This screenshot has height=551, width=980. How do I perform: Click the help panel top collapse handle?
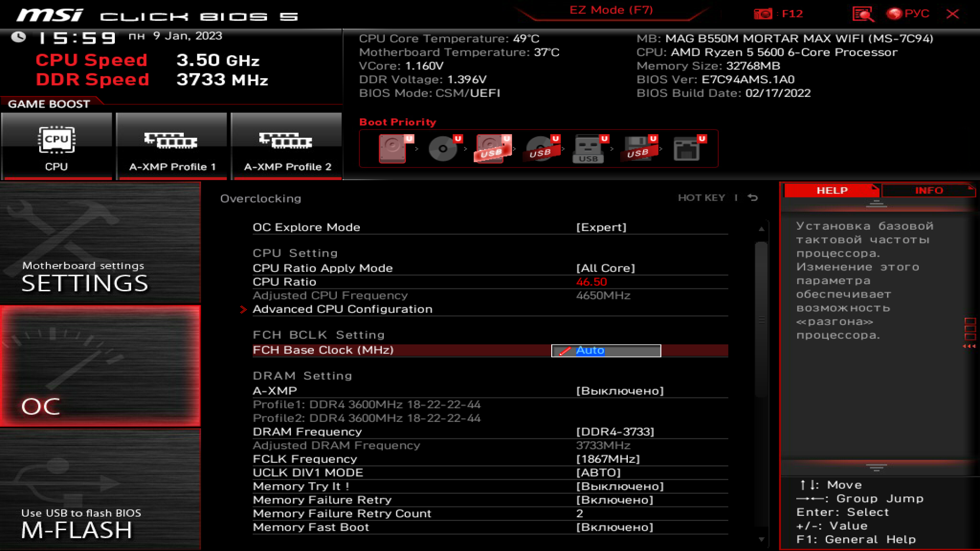pyautogui.click(x=876, y=204)
